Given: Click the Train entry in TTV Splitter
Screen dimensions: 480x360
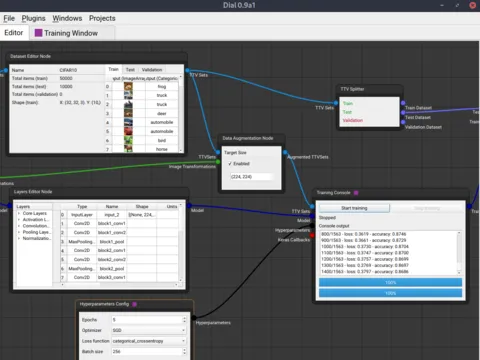Looking at the screenshot, I should pos(348,103).
